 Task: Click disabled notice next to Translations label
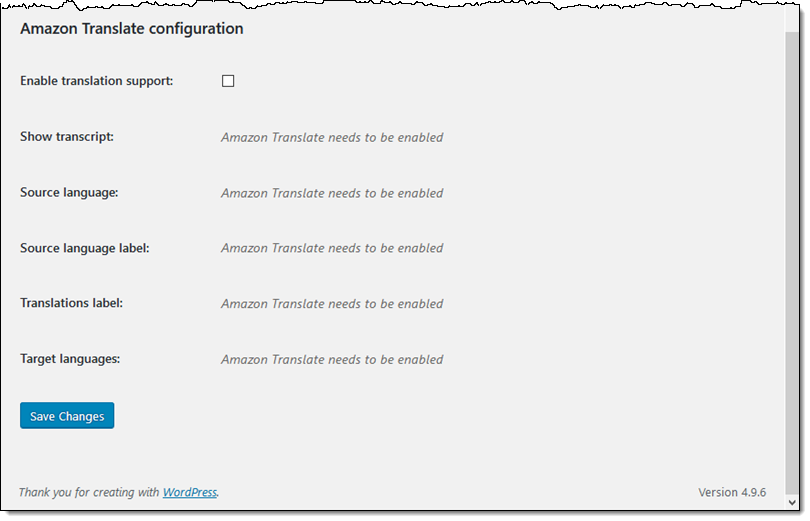pyautogui.click(x=332, y=304)
